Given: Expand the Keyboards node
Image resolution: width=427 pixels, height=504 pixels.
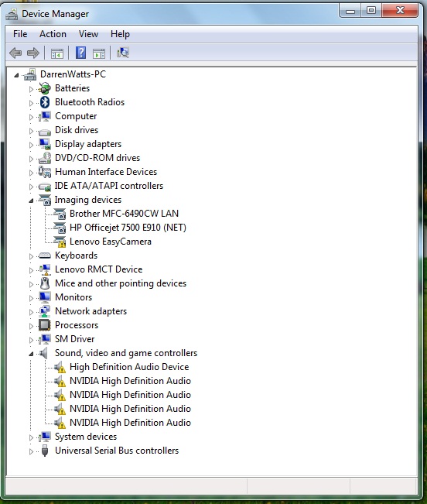Looking at the screenshot, I should (31, 256).
